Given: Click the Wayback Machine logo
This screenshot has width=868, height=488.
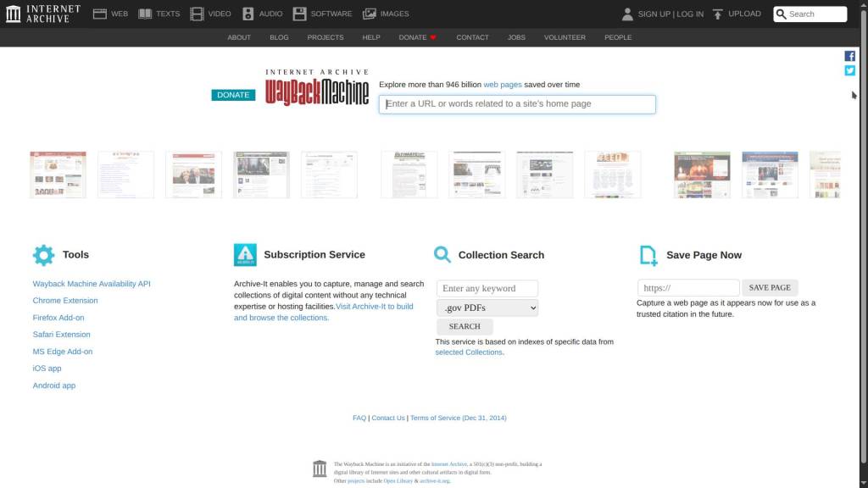Looking at the screenshot, I should [317, 87].
